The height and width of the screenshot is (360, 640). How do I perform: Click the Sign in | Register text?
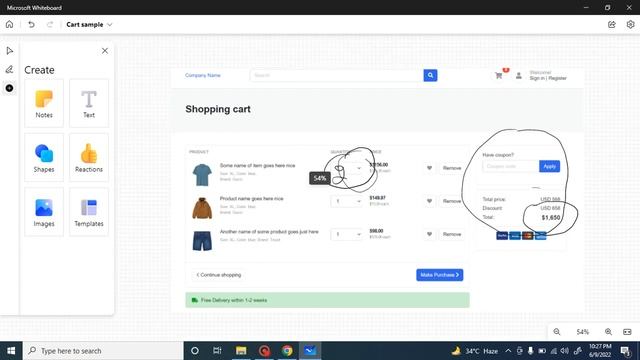548,78
